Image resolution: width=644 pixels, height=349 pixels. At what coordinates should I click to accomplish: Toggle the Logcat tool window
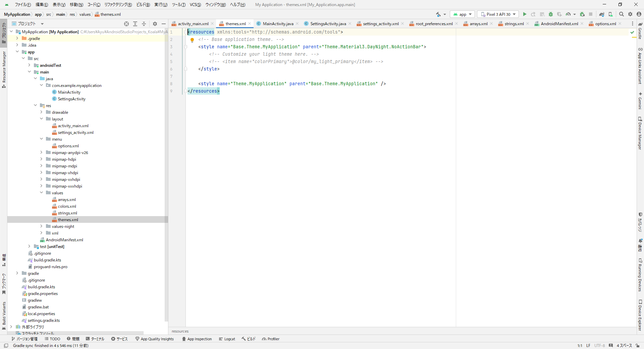pyautogui.click(x=227, y=339)
